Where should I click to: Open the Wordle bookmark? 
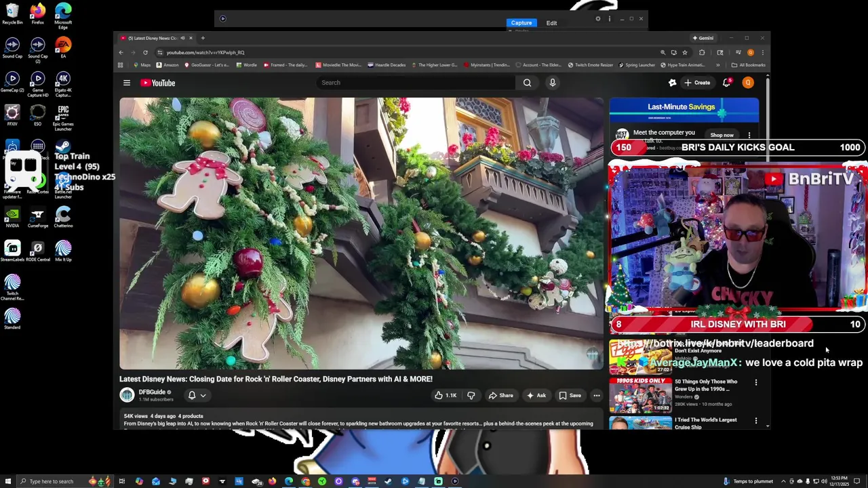point(247,65)
